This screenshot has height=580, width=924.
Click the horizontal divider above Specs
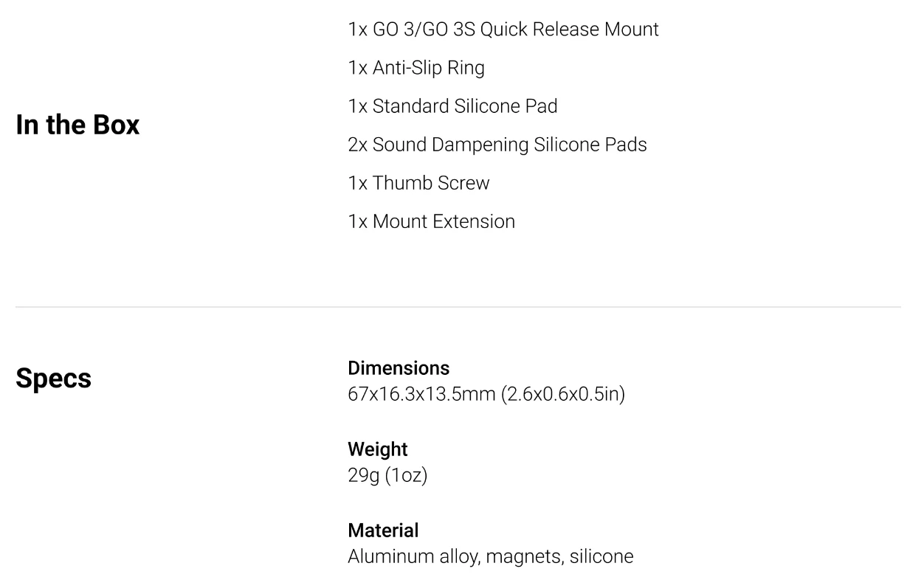(x=458, y=307)
